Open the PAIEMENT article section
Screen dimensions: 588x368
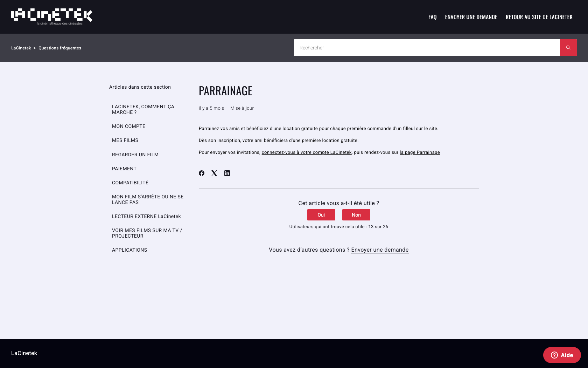click(124, 169)
